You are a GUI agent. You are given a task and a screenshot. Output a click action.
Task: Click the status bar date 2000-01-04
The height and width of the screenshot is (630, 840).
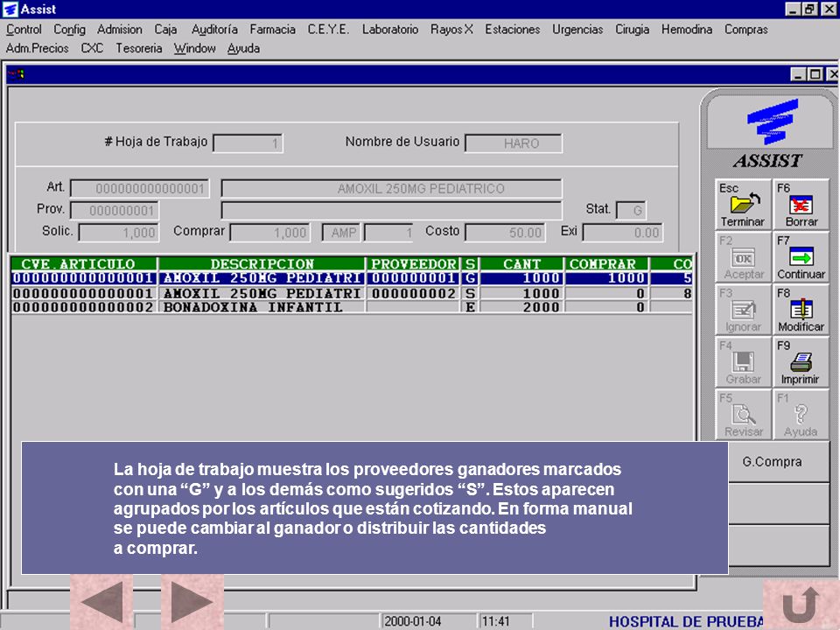click(412, 621)
